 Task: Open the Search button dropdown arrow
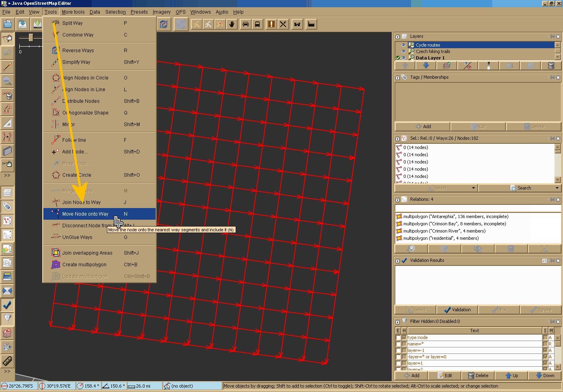click(x=557, y=188)
